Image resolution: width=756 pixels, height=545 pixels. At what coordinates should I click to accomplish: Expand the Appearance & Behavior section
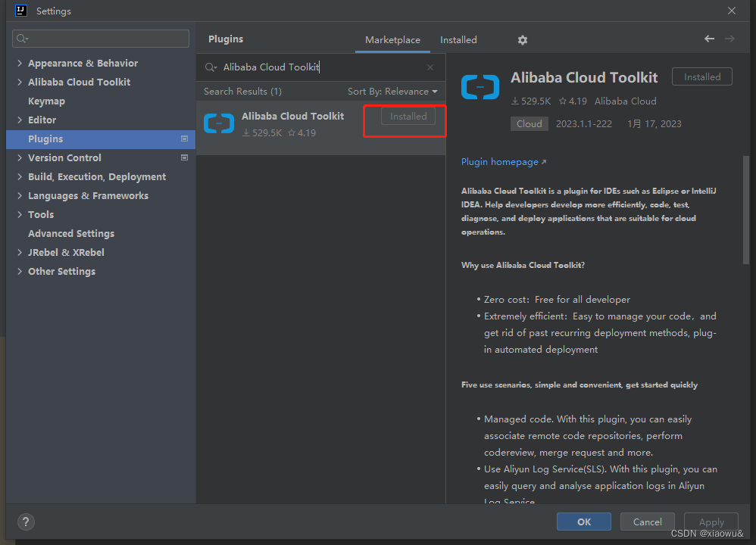18,63
